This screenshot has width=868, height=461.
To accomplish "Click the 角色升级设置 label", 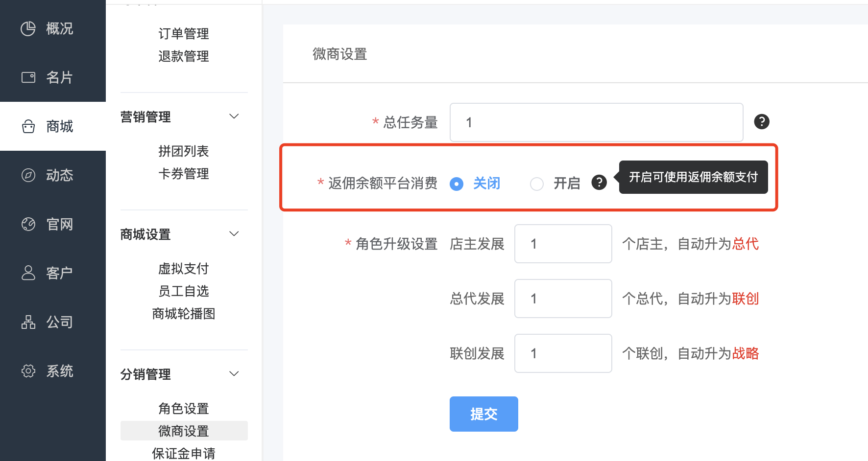I will pyautogui.click(x=396, y=244).
